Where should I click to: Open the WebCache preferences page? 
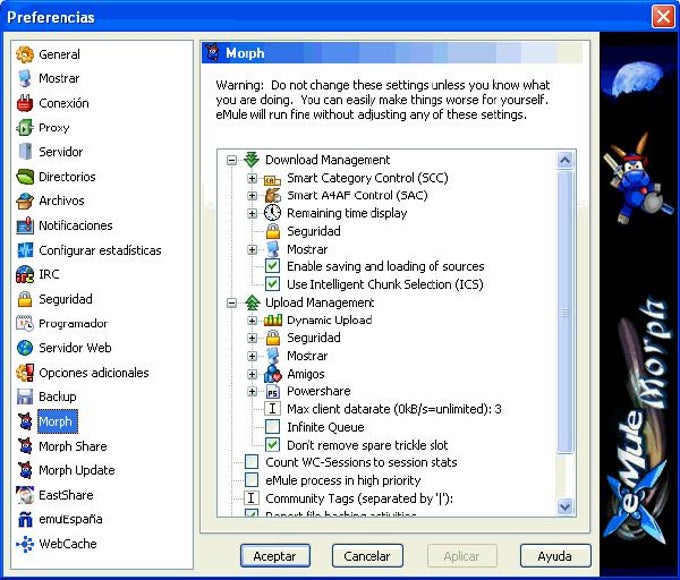point(68,544)
